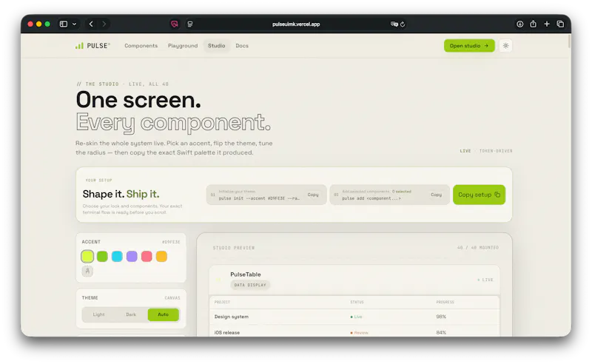
Task: Click the page vertical scrollbar
Action: pyautogui.click(x=568, y=41)
